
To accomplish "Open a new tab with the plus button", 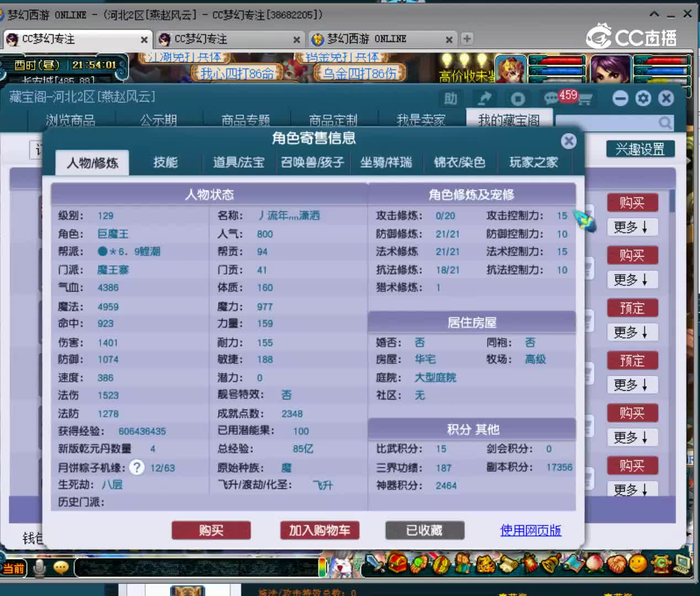I will point(467,39).
